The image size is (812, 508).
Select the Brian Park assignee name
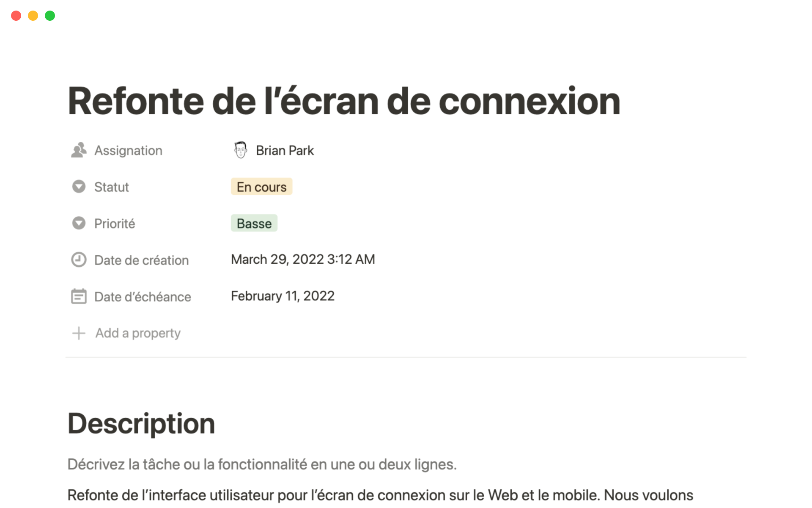coord(285,150)
